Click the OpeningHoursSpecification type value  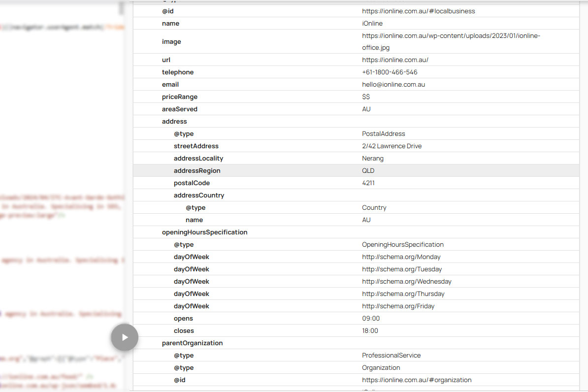(403, 245)
